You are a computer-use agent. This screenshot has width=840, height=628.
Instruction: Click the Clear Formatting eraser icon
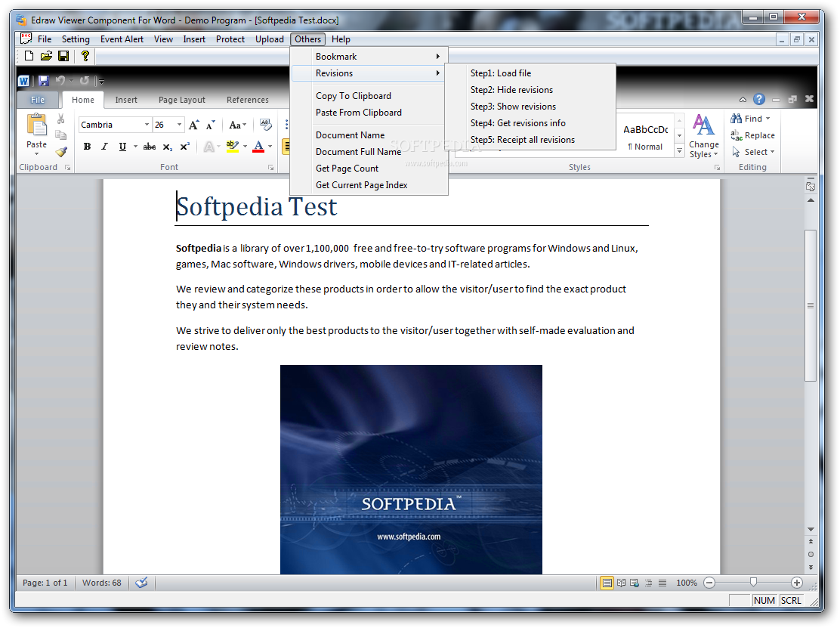[265, 124]
